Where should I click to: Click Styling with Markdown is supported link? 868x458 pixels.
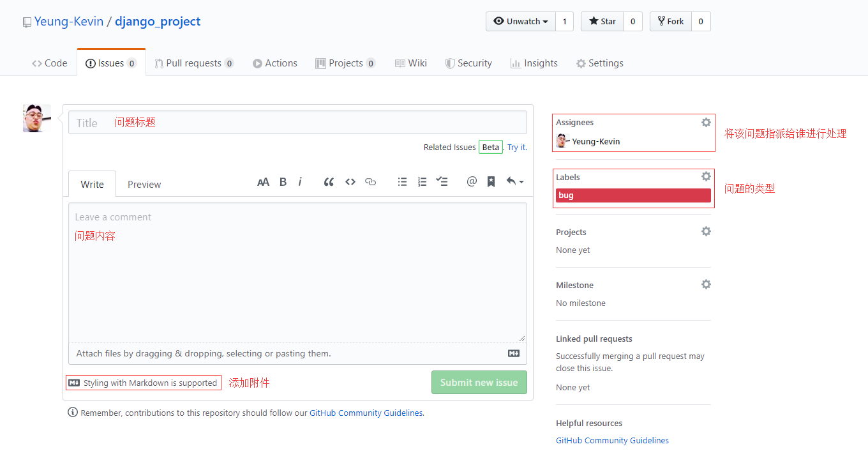pyautogui.click(x=144, y=383)
